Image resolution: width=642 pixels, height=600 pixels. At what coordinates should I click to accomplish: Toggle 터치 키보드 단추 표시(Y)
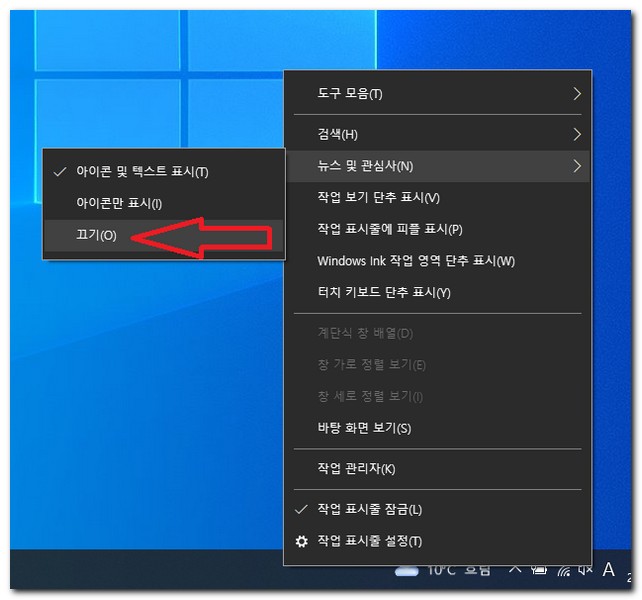(438, 292)
